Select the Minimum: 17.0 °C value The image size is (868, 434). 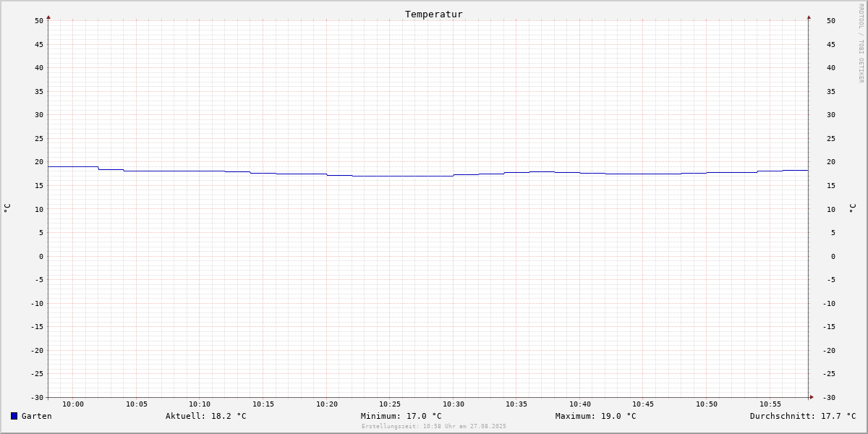point(401,416)
